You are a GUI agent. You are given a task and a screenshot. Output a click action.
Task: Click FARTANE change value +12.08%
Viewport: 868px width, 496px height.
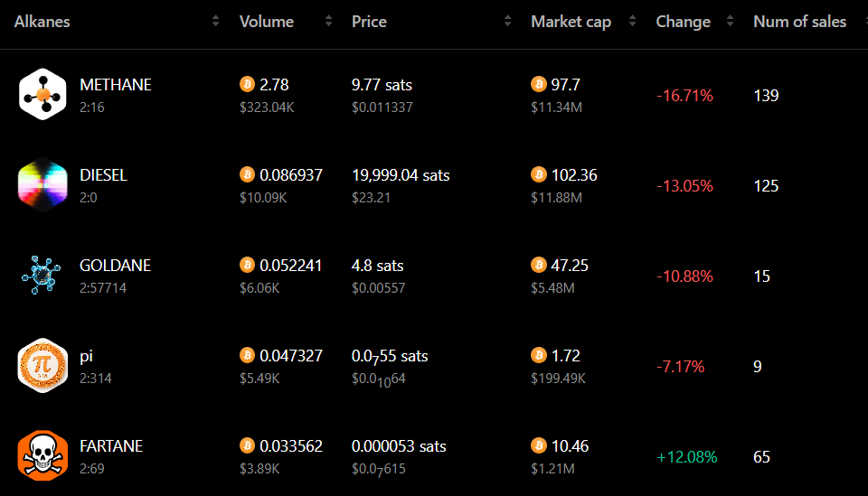(686, 457)
